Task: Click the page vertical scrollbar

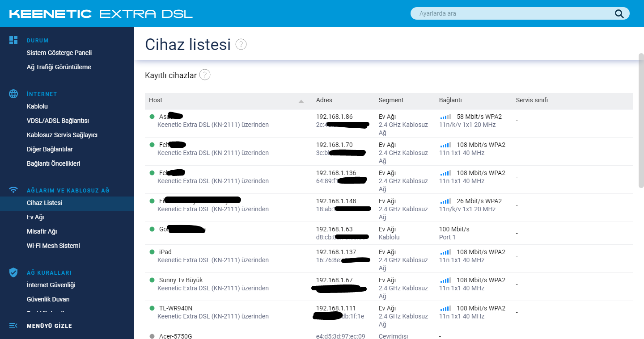Action: tap(641, 121)
